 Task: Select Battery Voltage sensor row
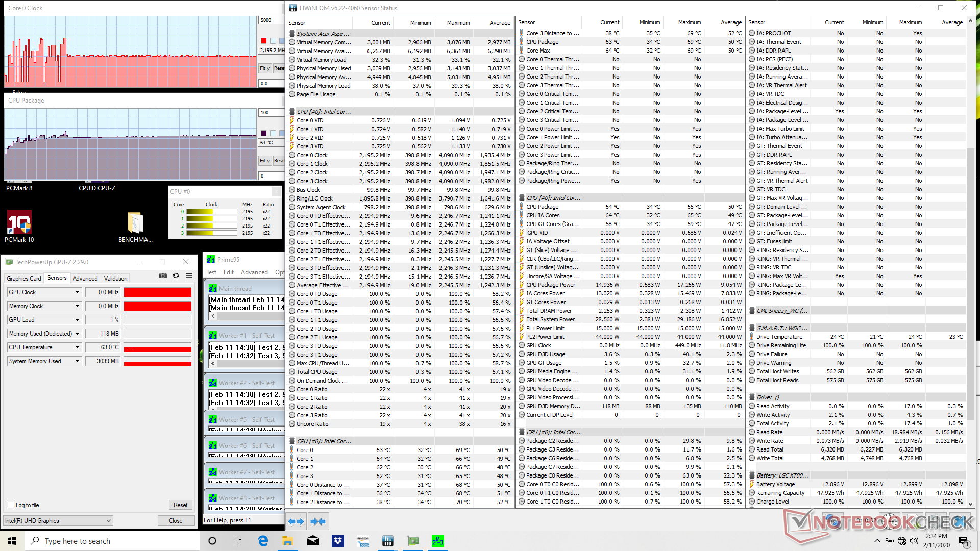856,484
